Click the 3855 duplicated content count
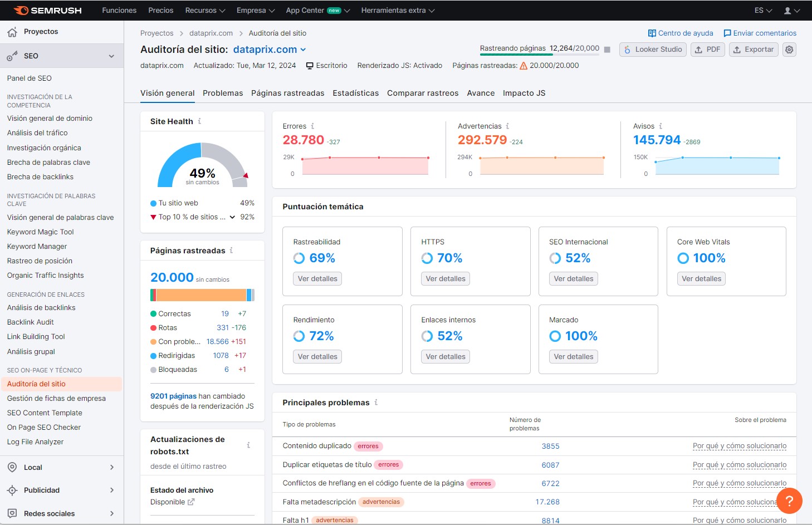Image resolution: width=812 pixels, height=525 pixels. [550, 446]
